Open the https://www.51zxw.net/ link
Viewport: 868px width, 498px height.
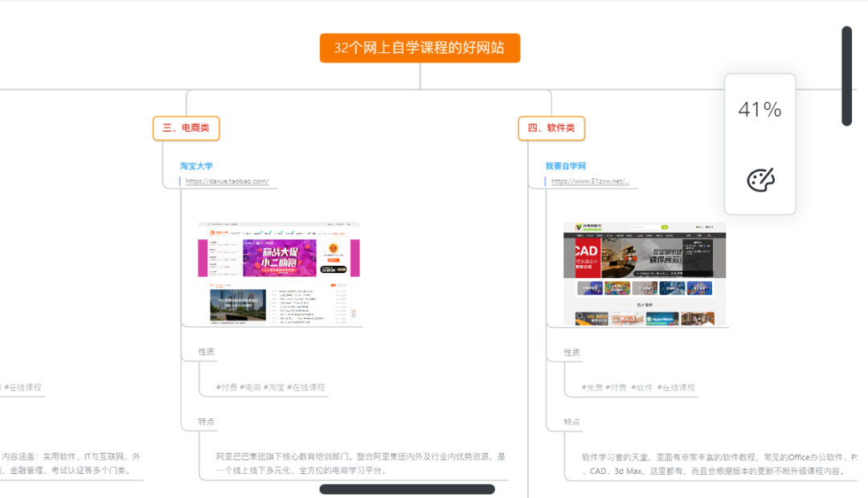(590, 181)
